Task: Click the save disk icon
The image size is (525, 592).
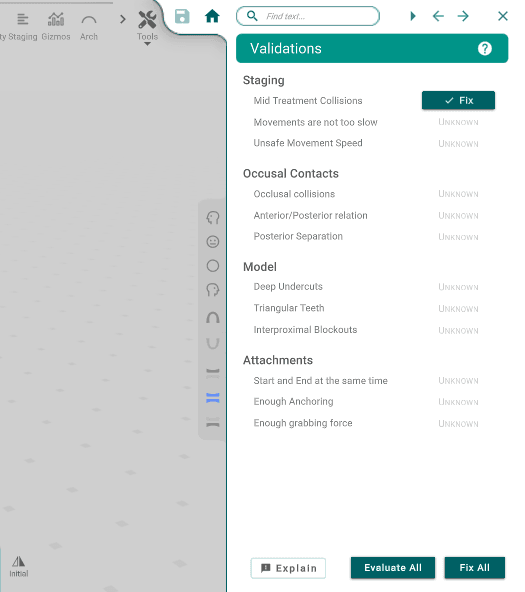Action: pos(182,17)
